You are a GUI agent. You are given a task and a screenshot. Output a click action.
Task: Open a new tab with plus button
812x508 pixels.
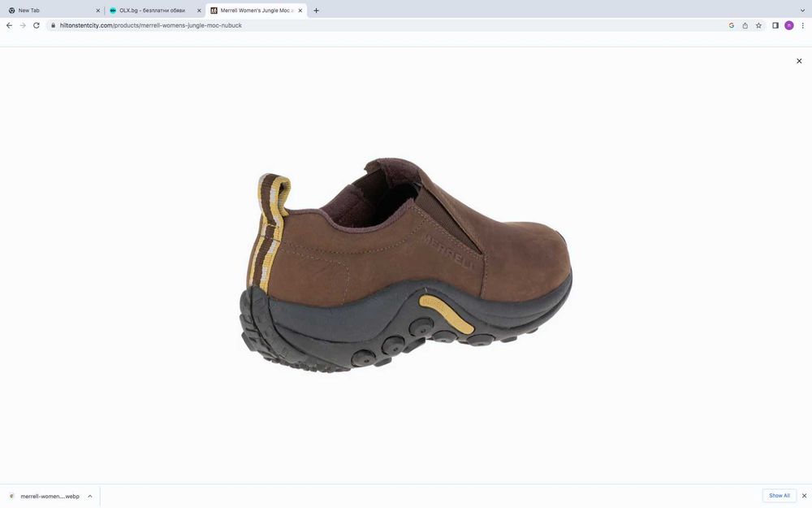click(x=316, y=11)
